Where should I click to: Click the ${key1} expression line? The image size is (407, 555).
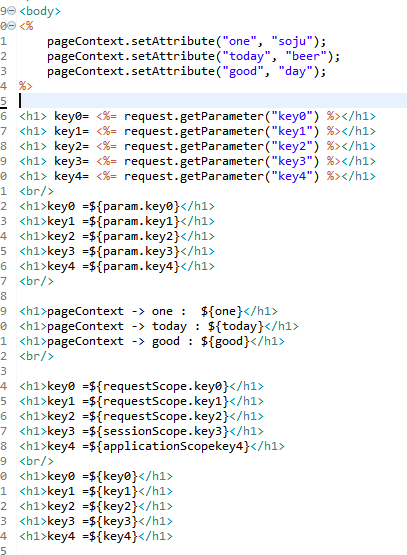coord(96,491)
